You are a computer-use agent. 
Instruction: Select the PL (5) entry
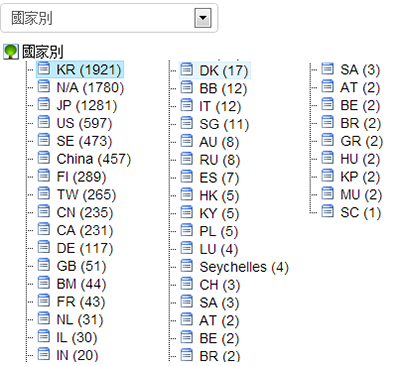219,231
